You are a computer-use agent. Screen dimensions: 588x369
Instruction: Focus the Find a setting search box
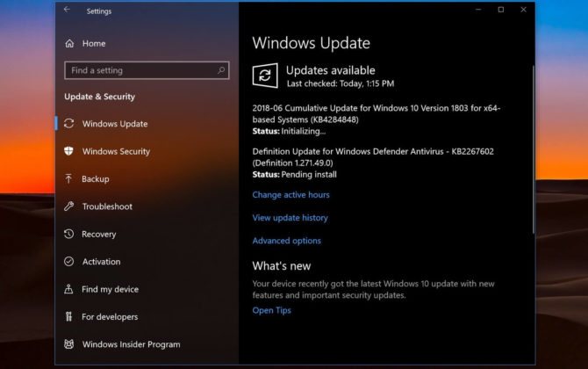(x=140, y=70)
